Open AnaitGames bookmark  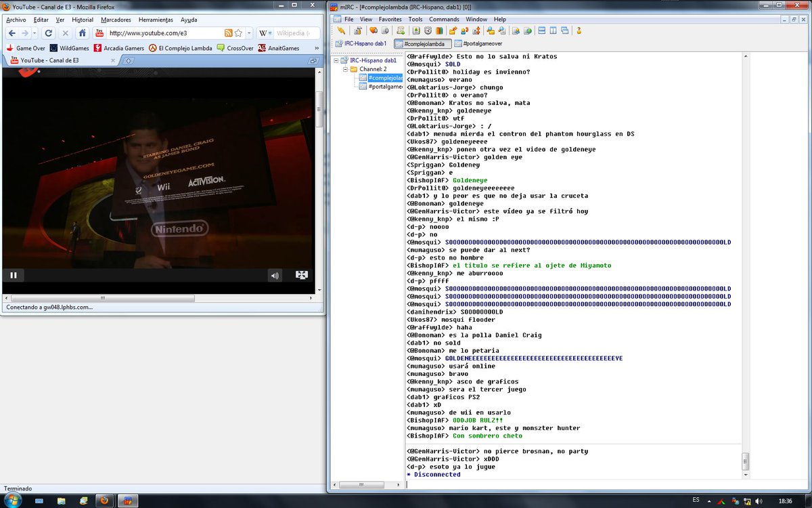(x=279, y=48)
